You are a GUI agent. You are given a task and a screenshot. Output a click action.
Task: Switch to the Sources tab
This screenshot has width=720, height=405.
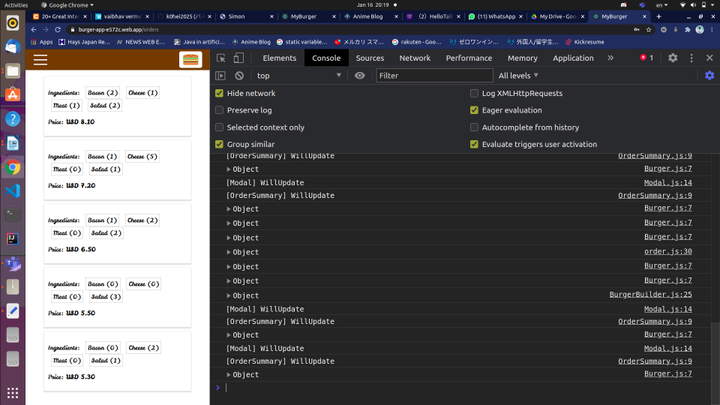click(369, 58)
